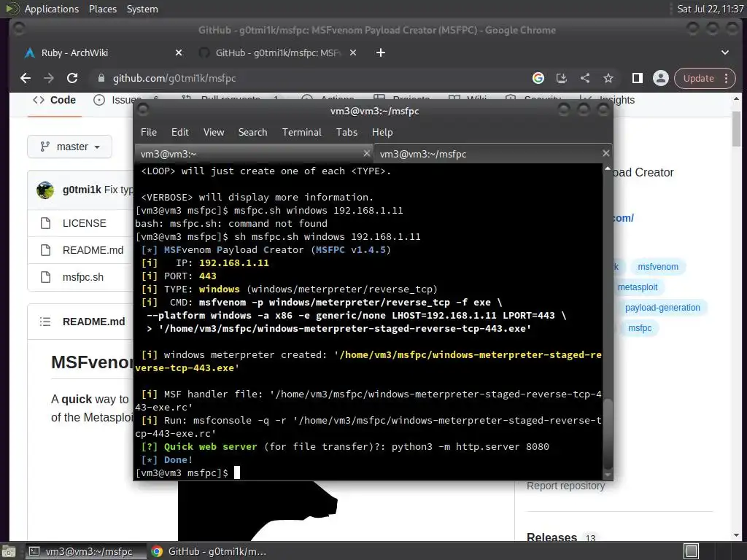Reload the GitHub page

coord(72,78)
